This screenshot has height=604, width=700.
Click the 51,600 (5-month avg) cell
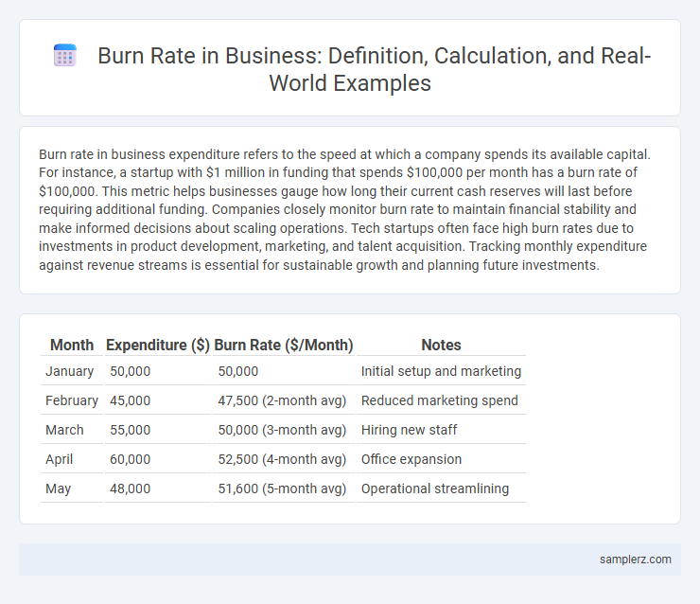tap(284, 489)
